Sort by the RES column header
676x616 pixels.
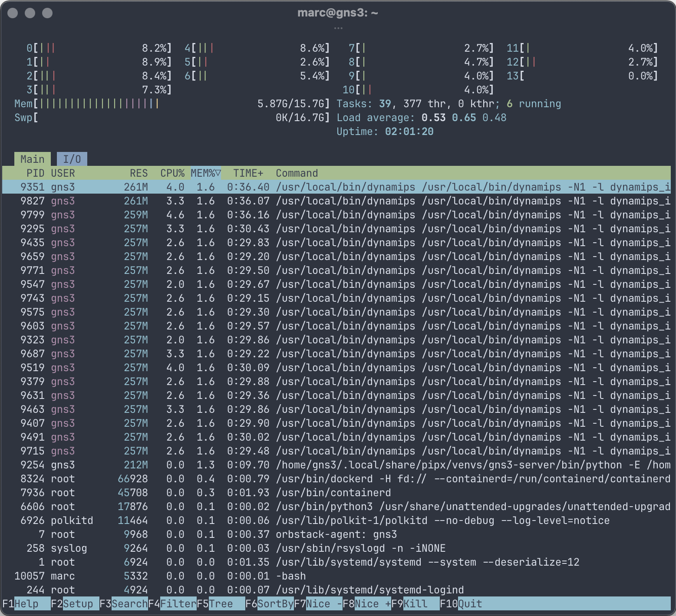[x=138, y=173]
